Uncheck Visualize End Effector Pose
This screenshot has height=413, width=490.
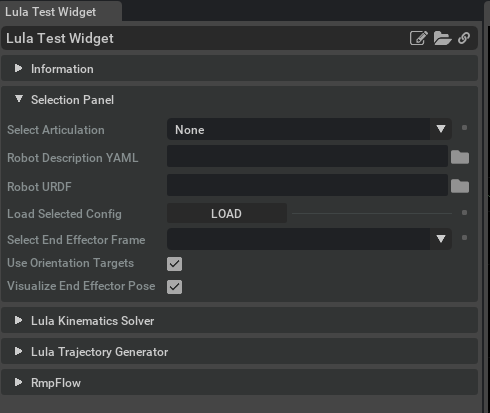coord(174,287)
